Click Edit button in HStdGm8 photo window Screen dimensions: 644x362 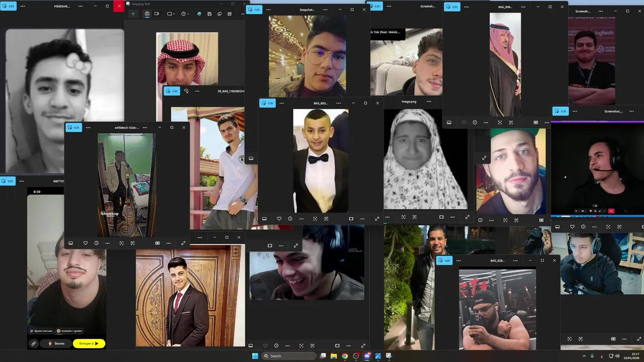coord(9,6)
